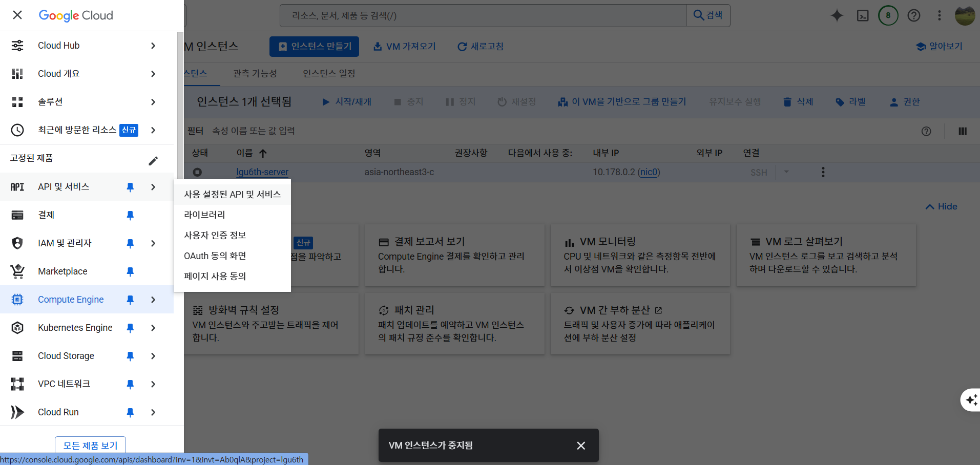Switch to the 관측 가능성 tab
The image size is (980, 465).
[255, 74]
